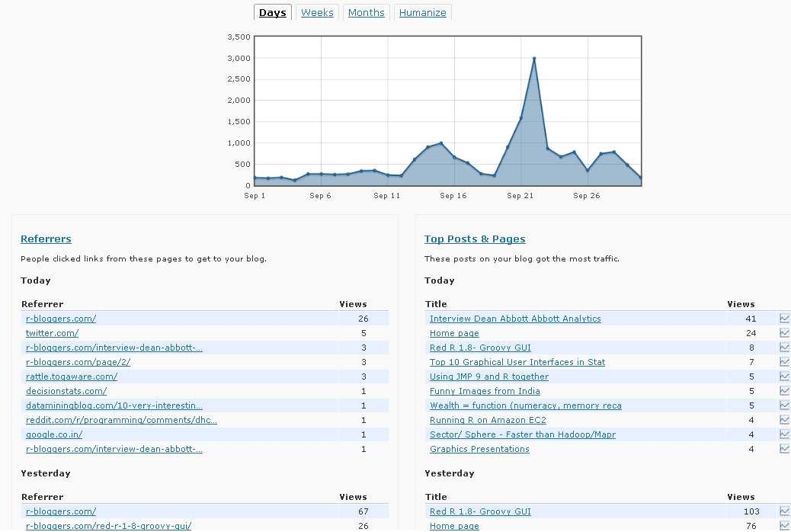
Task: Open stats chart icon for Interview Dean Abbott post
Action: 785,319
